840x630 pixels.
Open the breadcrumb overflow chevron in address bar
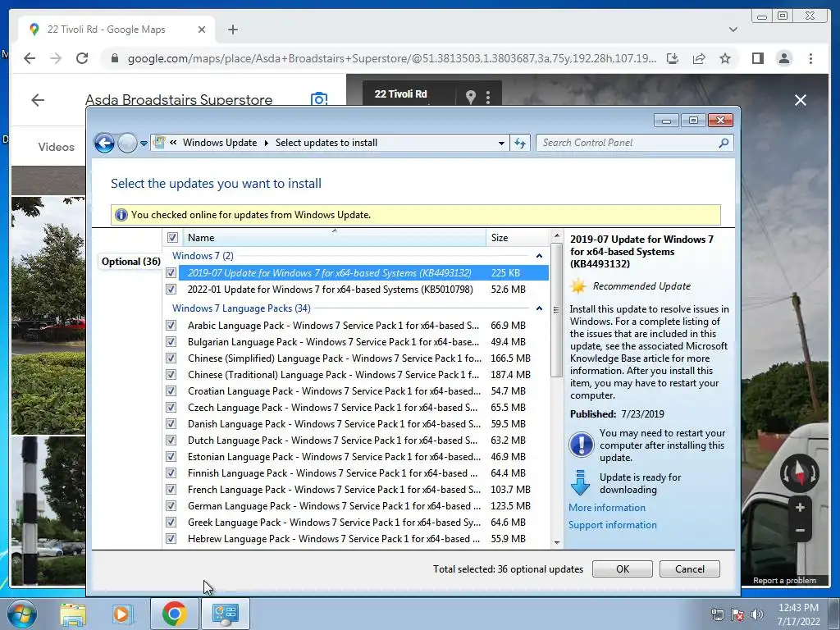[x=173, y=143]
